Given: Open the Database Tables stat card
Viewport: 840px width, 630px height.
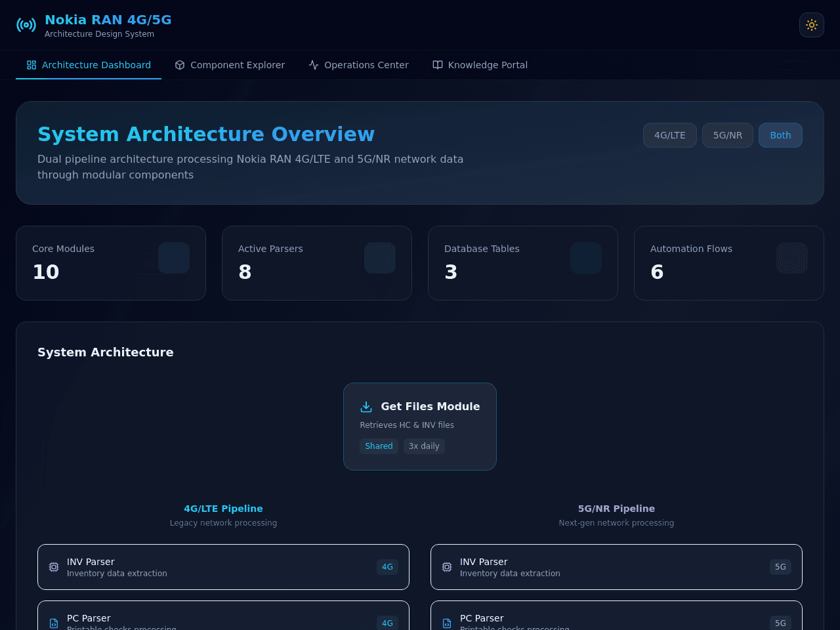Looking at the screenshot, I should [523, 263].
